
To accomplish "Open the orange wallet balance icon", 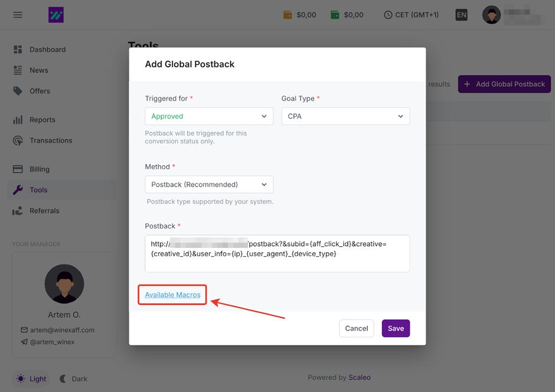I will point(288,15).
